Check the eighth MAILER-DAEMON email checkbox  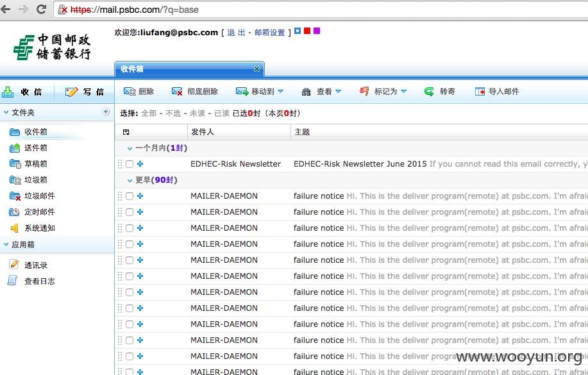pos(130,308)
